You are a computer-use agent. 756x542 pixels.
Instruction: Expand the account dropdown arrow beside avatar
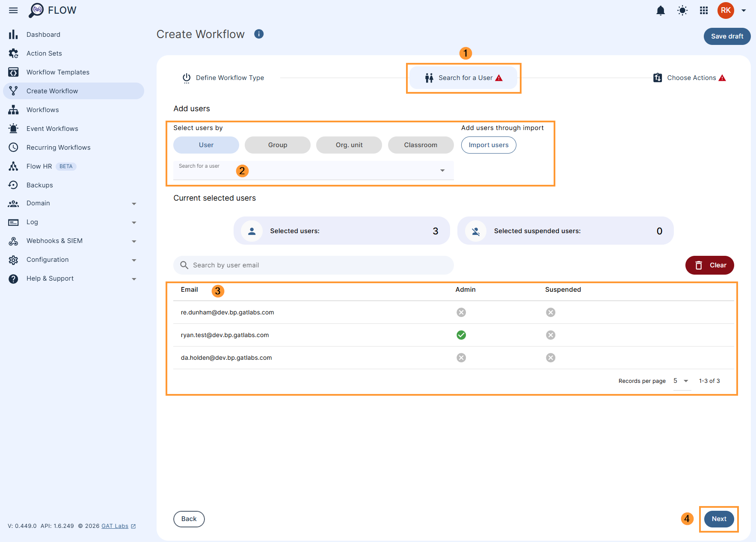point(744,11)
